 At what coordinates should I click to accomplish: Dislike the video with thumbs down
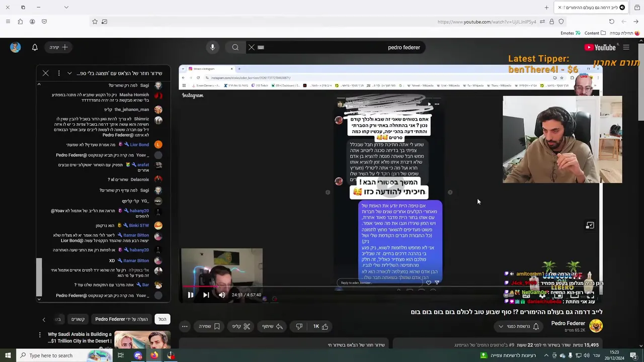click(299, 326)
